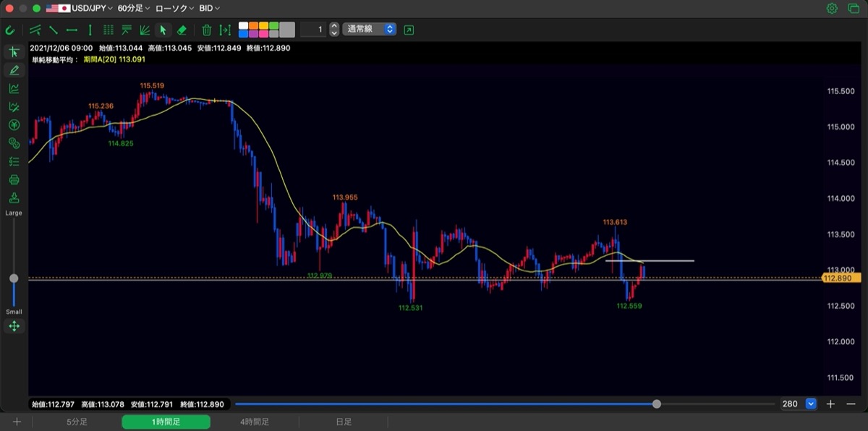Pick the green color swatch
868x431 pixels.
coord(274,26)
